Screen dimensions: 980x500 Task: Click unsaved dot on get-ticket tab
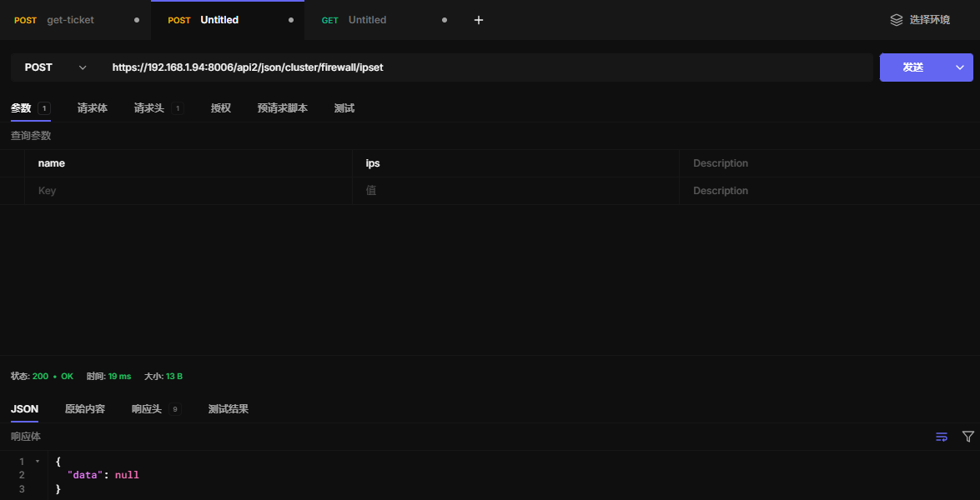137,20
